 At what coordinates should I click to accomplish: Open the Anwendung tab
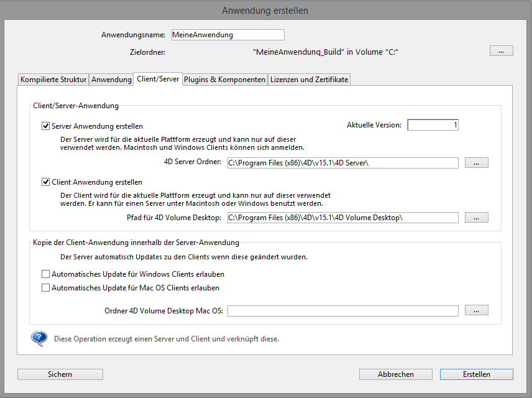[x=111, y=80]
